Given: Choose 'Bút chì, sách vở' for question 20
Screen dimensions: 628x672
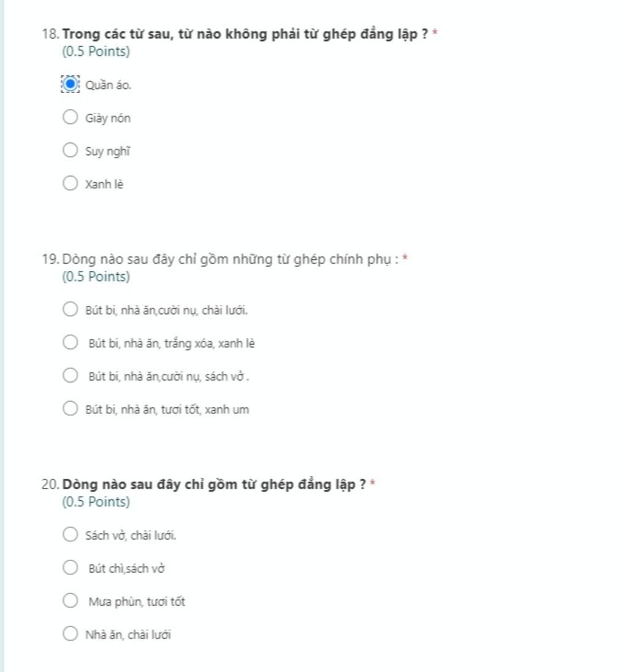Looking at the screenshot, I should (71, 568).
